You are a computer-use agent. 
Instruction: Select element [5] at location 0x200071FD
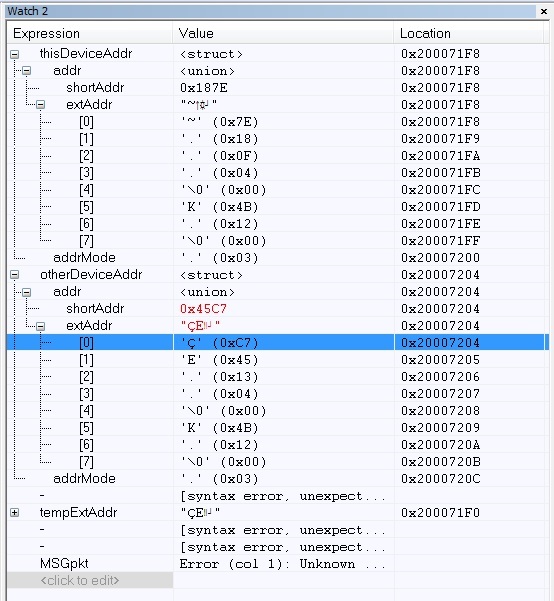276,207
